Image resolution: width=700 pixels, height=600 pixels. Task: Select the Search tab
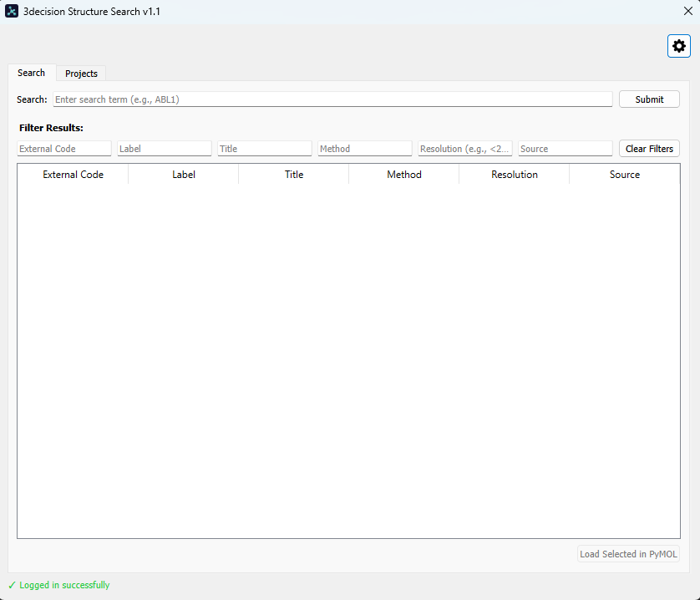(32, 73)
